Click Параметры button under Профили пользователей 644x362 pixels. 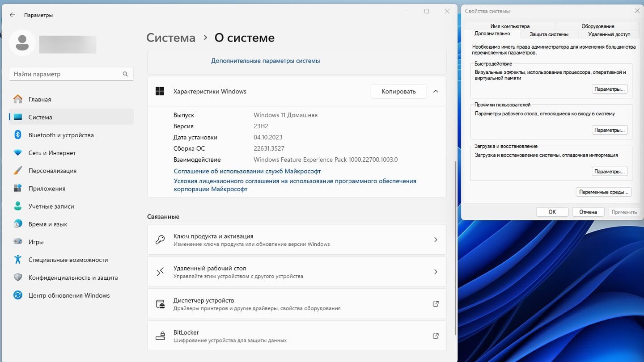click(x=610, y=130)
